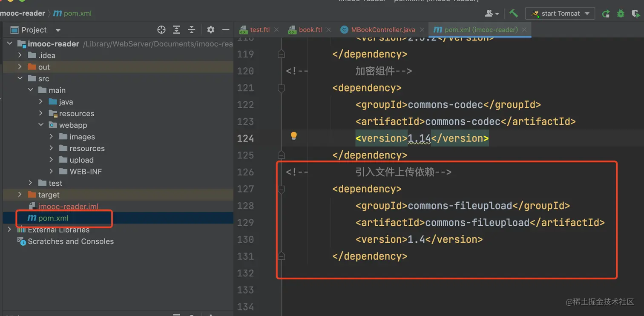Select Scratches and Consoles
The height and width of the screenshot is (316, 644).
[71, 241]
